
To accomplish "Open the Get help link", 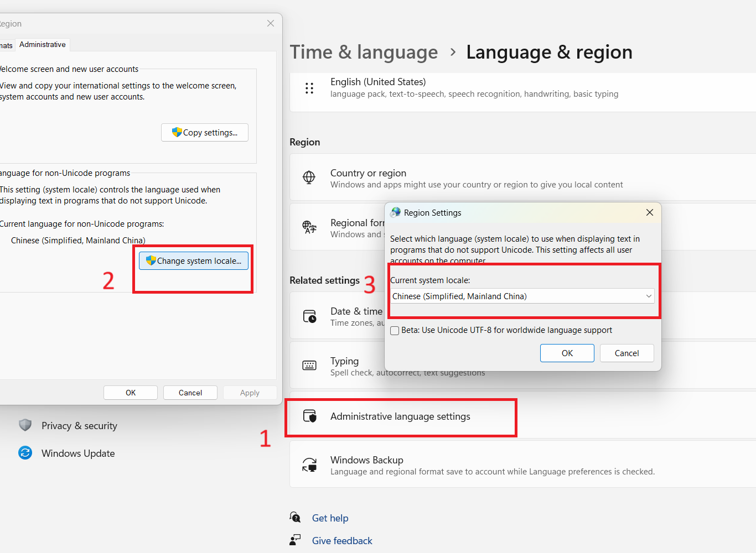I will click(x=330, y=518).
